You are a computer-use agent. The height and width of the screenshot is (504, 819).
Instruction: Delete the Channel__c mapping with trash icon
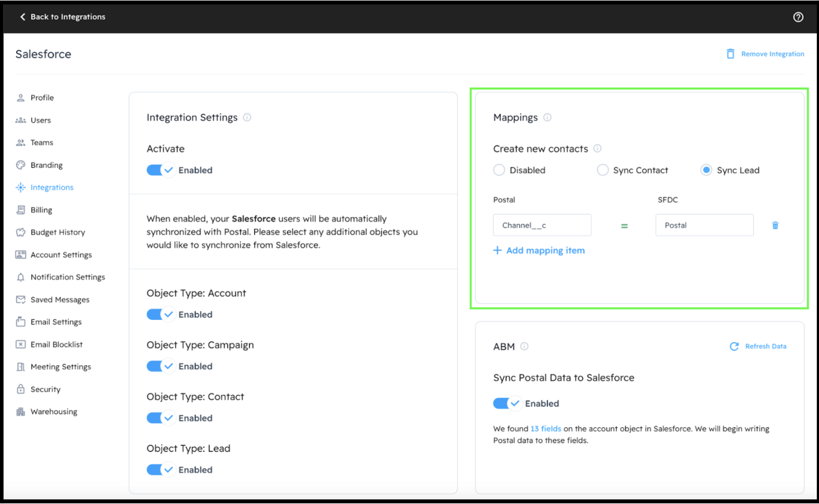pyautogui.click(x=775, y=225)
